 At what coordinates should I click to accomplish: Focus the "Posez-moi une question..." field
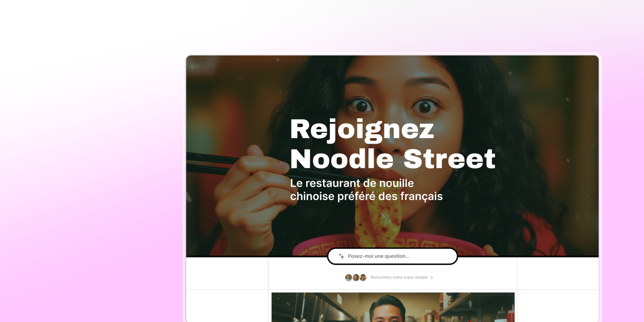tap(392, 256)
